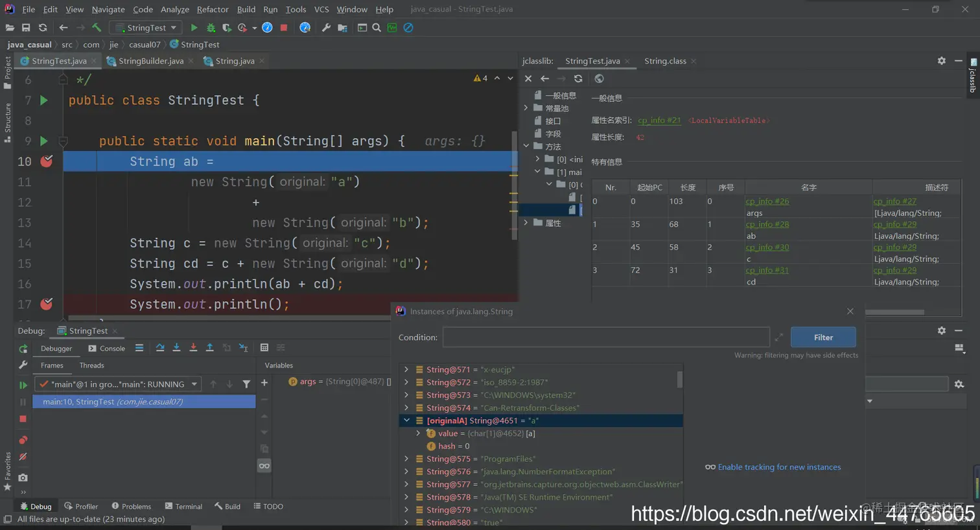980x530 pixels.
Task: Expand String@575 ProgramFiles instance
Action: click(406, 459)
